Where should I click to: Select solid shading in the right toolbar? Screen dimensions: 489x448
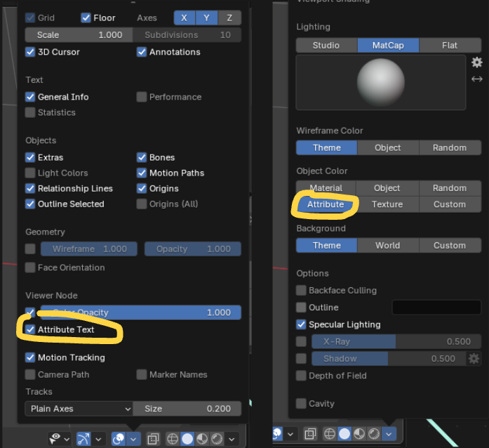click(344, 434)
